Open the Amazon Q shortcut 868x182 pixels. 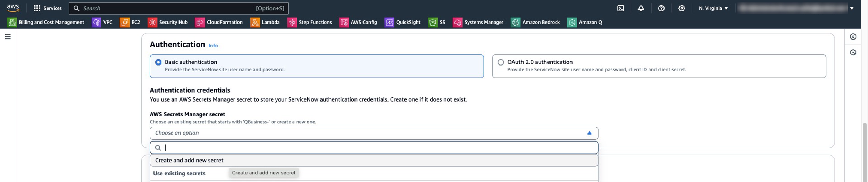click(x=585, y=22)
